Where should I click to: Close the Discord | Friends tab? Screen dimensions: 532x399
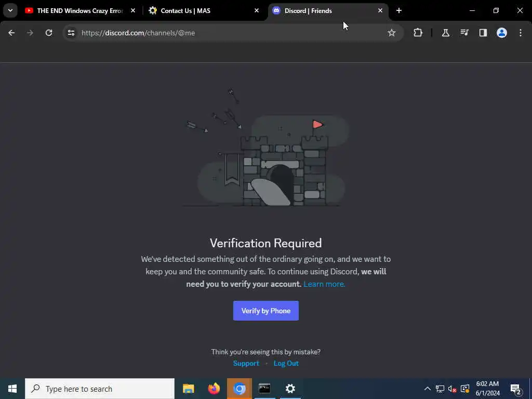click(x=380, y=10)
